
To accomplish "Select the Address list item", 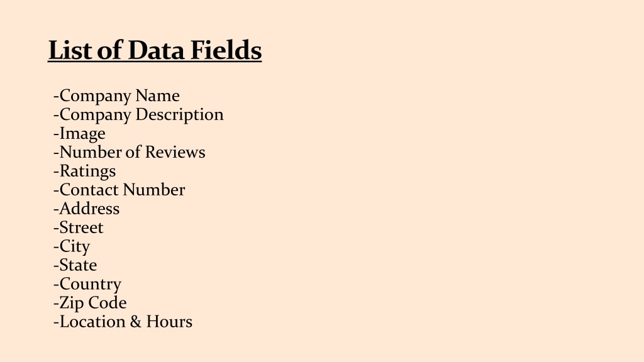I will click(x=87, y=209).
